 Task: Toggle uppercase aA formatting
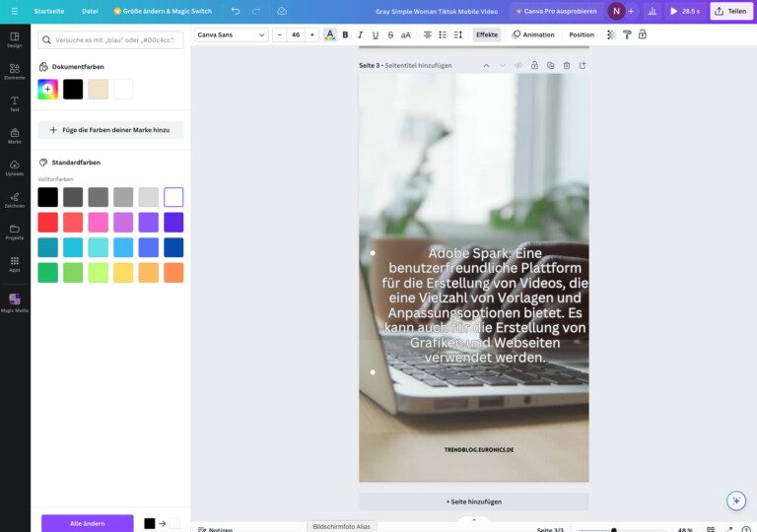click(406, 34)
